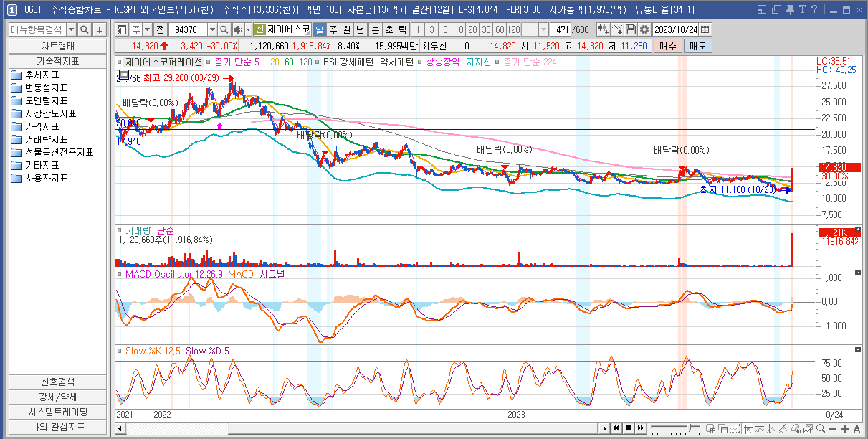Click the plus zoom-in icon
The width and height of the screenshot is (868, 439).
tap(844, 429)
